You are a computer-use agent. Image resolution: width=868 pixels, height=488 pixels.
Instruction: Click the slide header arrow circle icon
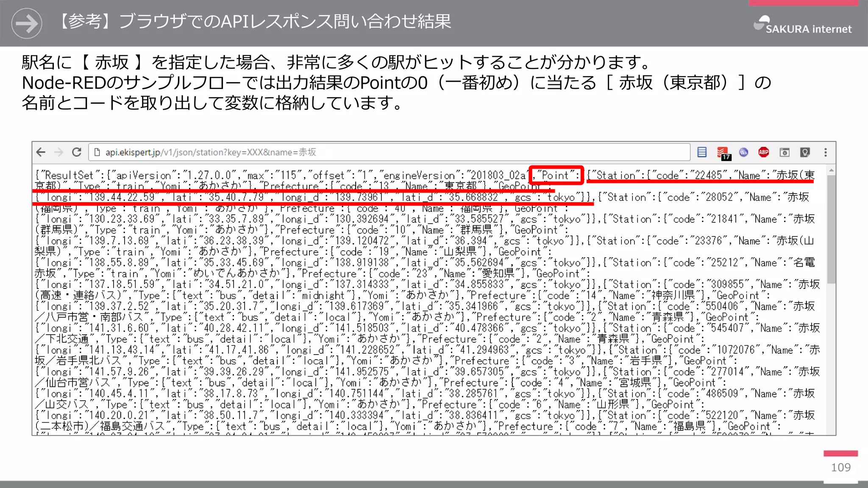27,23
